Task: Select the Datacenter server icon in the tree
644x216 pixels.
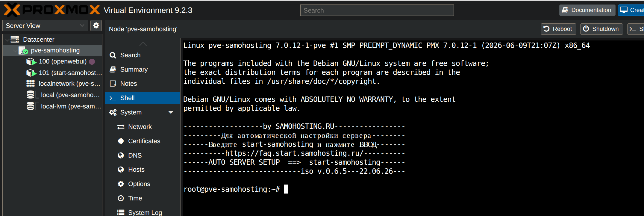Action: point(15,39)
